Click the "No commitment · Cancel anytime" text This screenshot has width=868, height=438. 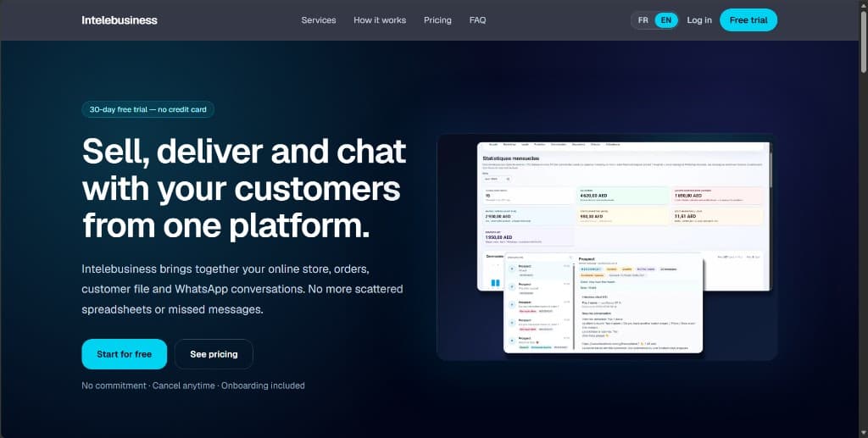(x=148, y=385)
